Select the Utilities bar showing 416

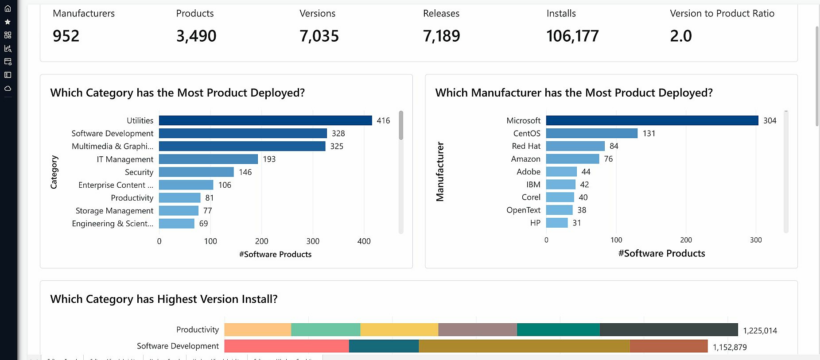pos(265,120)
